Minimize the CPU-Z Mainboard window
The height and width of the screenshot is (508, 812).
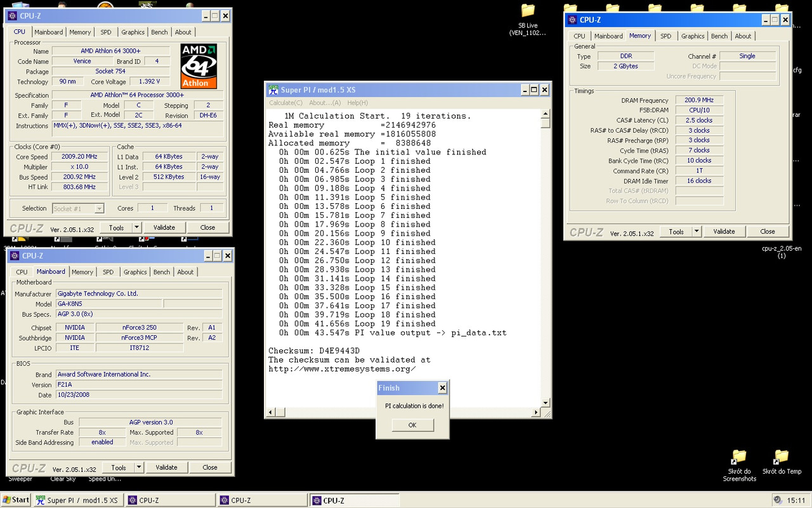tap(207, 256)
